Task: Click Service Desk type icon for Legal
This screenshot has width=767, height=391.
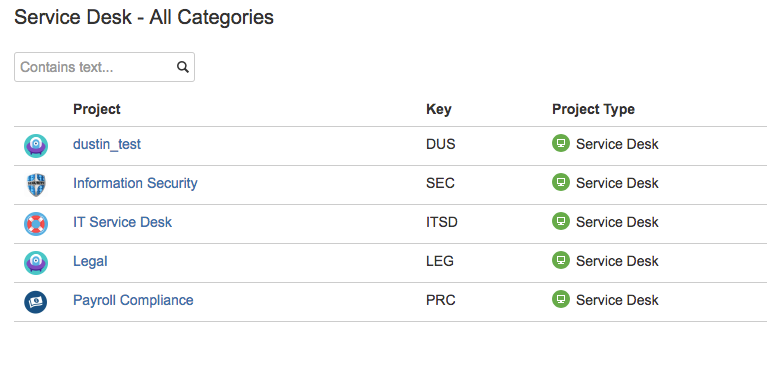Action: tap(561, 260)
